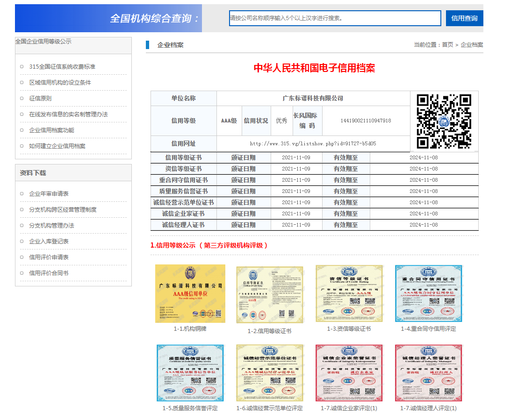Open the 诚信企业家荣誉证书 red thumbnail
Image resolution: width=532 pixels, height=413 pixels.
pos(349,373)
